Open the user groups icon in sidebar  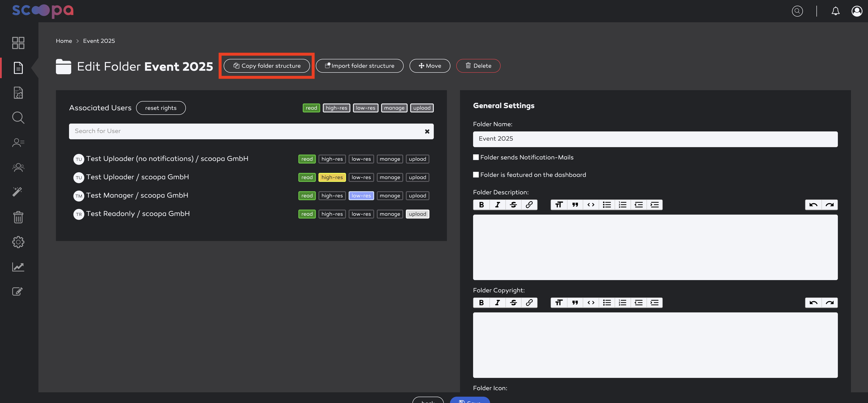point(18,167)
